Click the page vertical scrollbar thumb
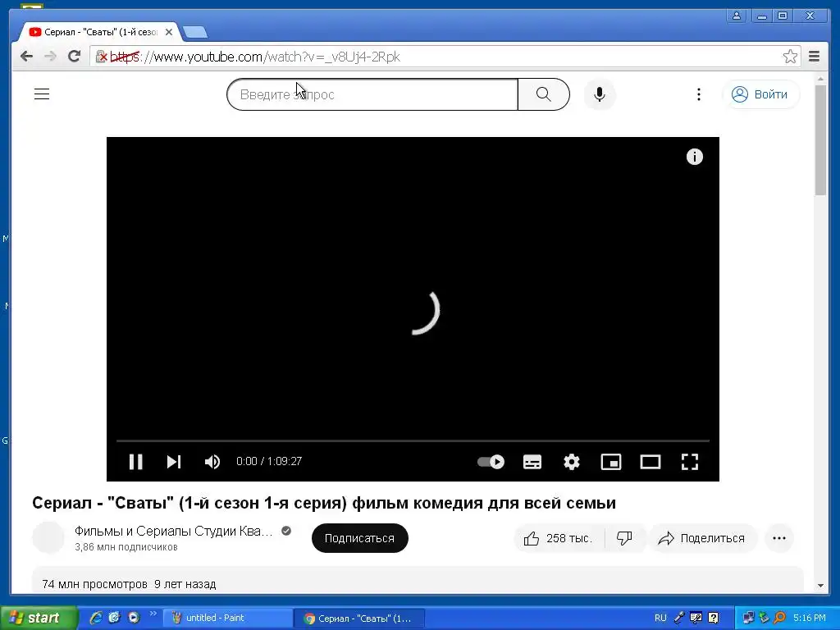Image resolution: width=840 pixels, height=630 pixels. (x=820, y=140)
